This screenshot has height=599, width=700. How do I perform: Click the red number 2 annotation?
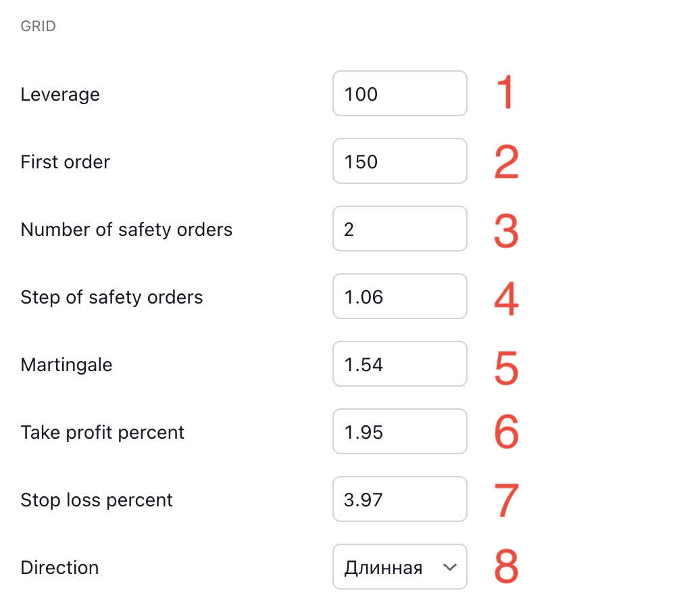tap(506, 162)
